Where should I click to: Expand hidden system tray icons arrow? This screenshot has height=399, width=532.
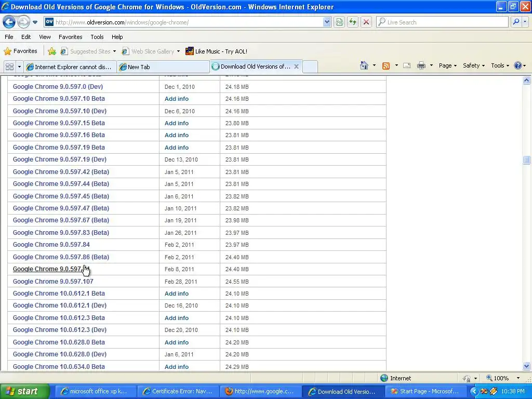click(474, 392)
